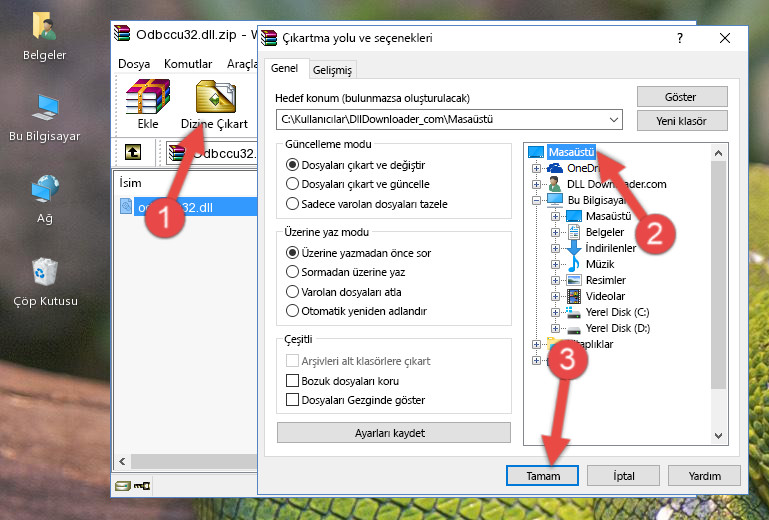Select the Videolar folder in tree

coord(605,296)
